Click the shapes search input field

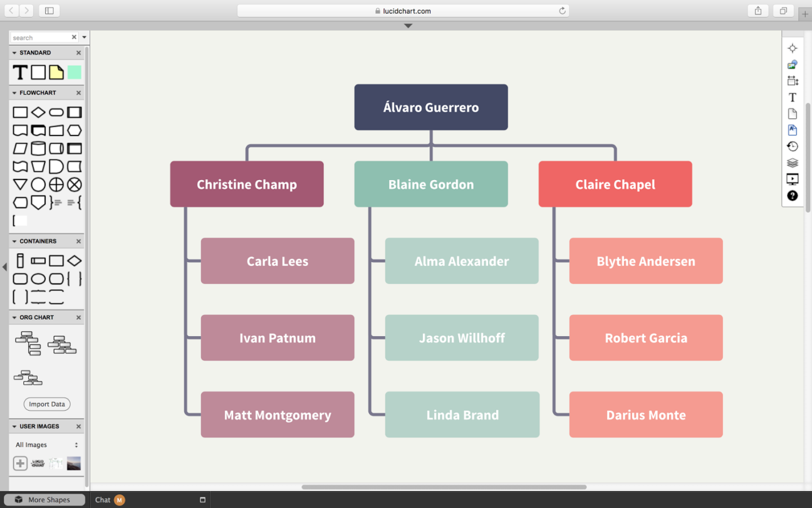click(x=41, y=38)
